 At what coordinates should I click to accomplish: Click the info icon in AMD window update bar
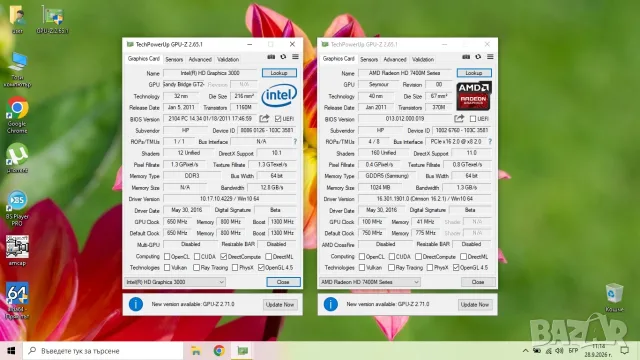point(331,304)
